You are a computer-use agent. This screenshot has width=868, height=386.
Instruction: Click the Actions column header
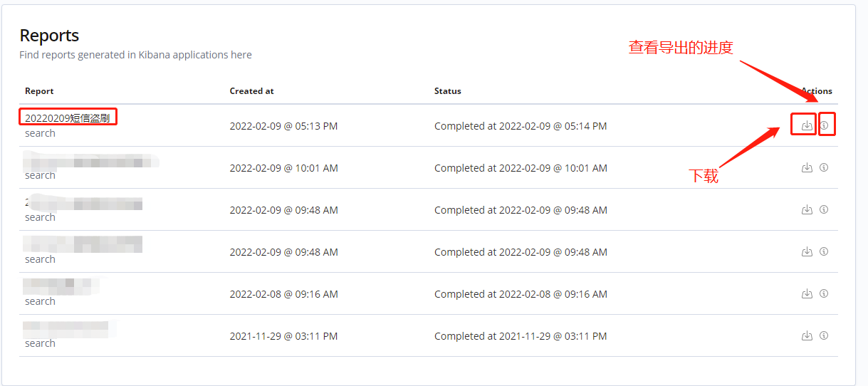(817, 91)
